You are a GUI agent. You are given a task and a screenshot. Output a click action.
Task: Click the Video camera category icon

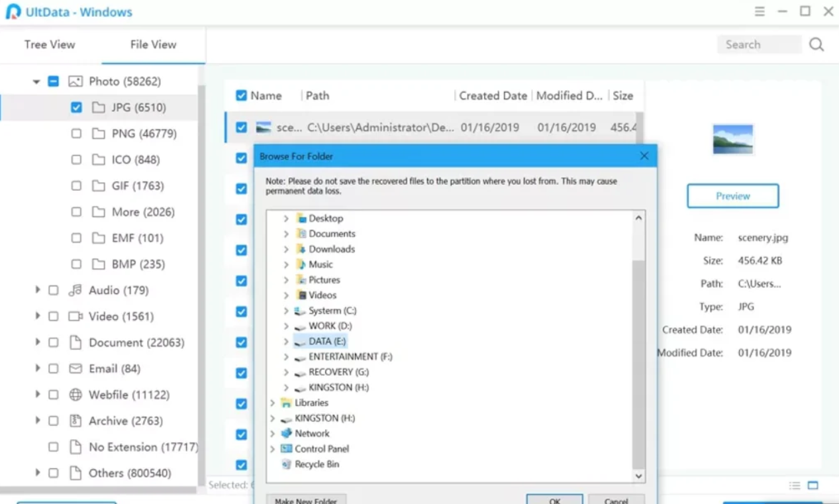pos(75,317)
